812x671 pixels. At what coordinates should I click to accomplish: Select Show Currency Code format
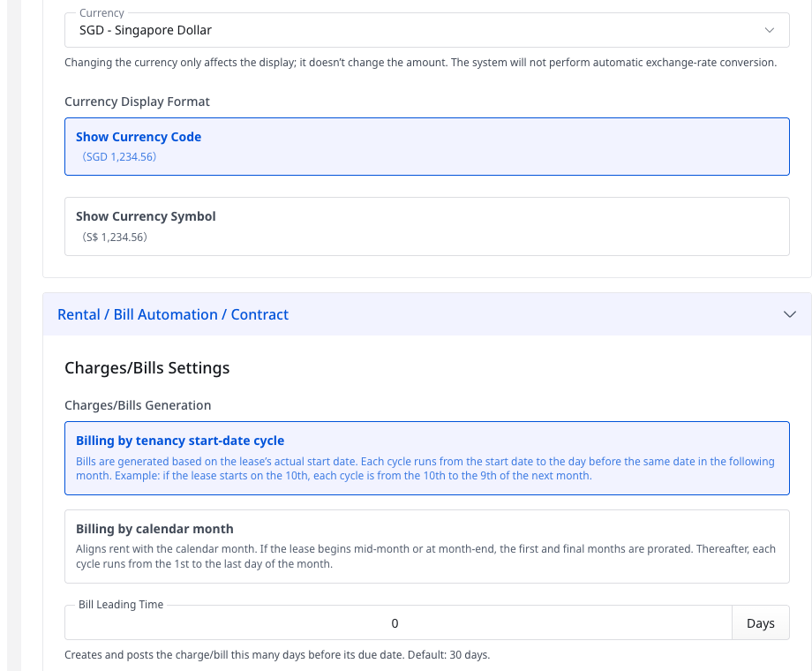click(426, 147)
